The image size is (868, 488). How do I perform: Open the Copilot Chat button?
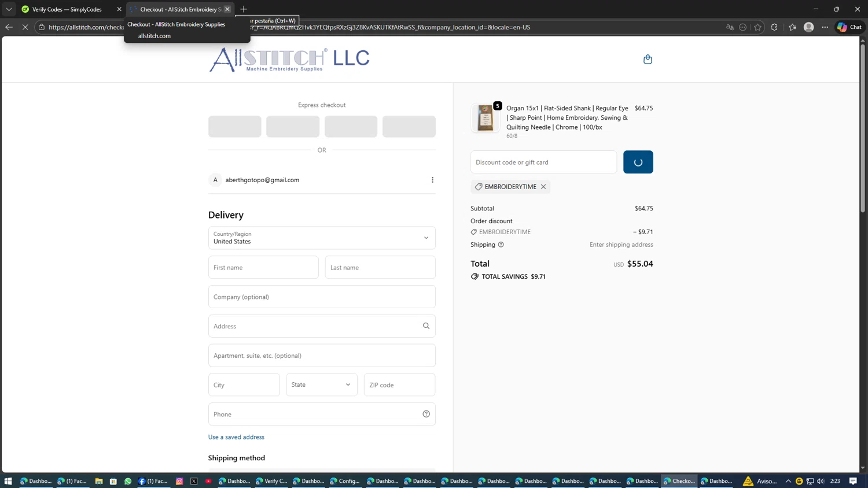coord(849,27)
